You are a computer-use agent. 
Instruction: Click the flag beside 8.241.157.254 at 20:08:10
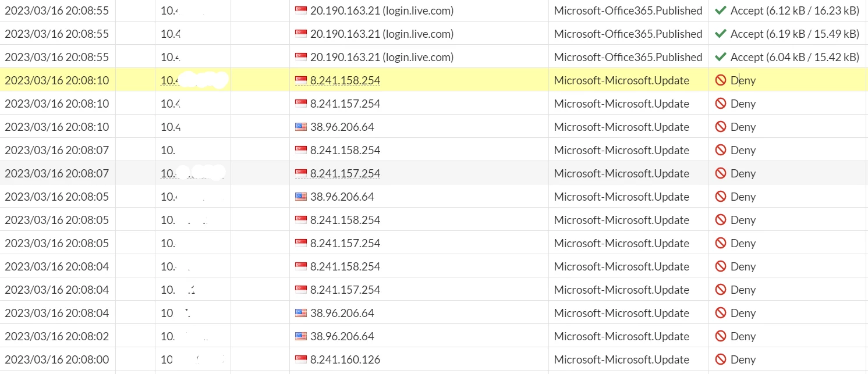[301, 104]
